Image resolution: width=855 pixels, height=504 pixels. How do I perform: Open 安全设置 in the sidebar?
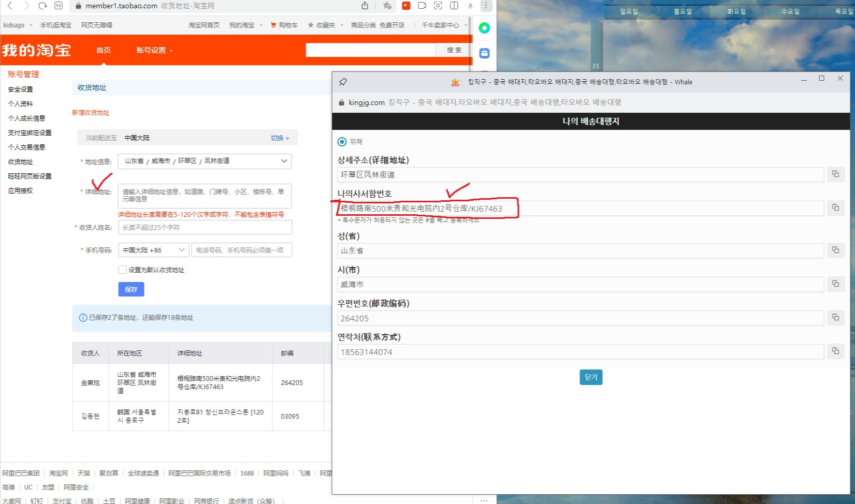click(20, 90)
